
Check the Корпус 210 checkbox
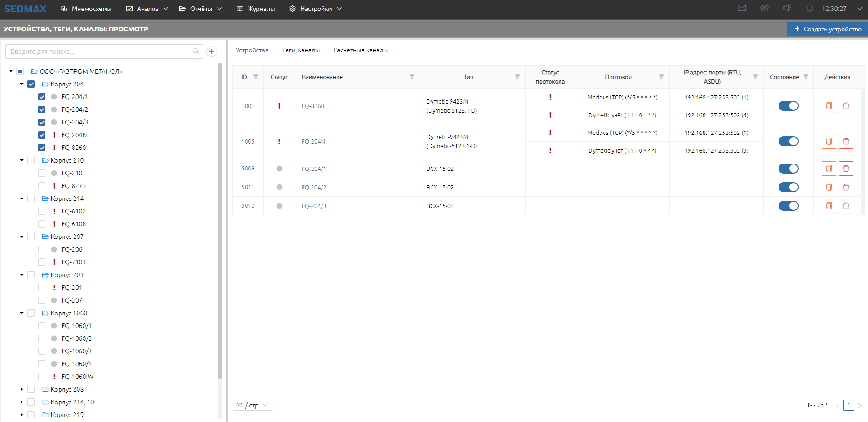point(31,160)
